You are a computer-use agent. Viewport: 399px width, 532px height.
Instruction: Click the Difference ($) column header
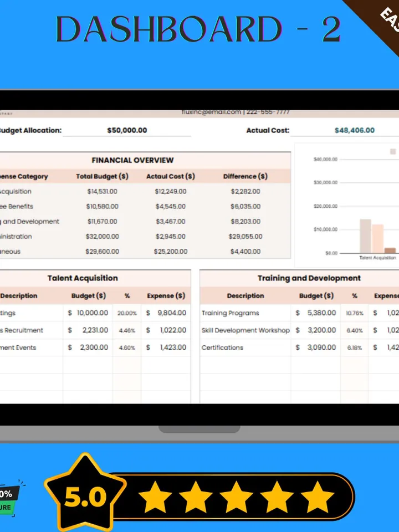245,176
